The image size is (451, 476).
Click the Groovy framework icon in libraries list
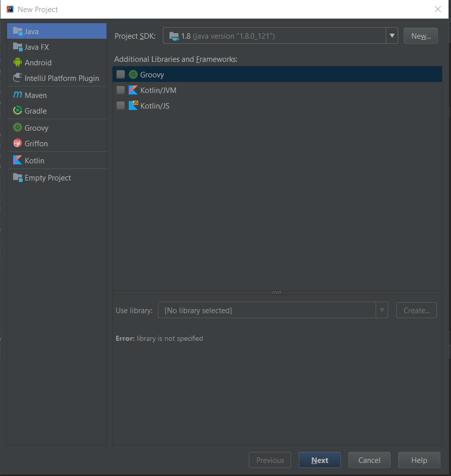[x=133, y=74]
